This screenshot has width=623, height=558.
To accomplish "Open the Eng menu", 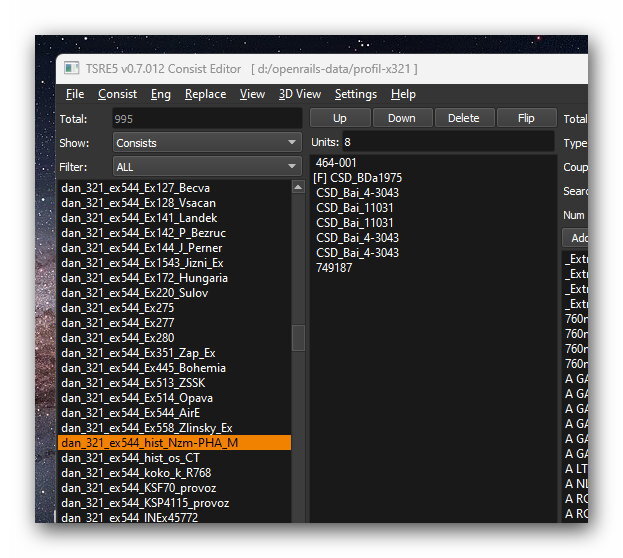I will pos(161,94).
